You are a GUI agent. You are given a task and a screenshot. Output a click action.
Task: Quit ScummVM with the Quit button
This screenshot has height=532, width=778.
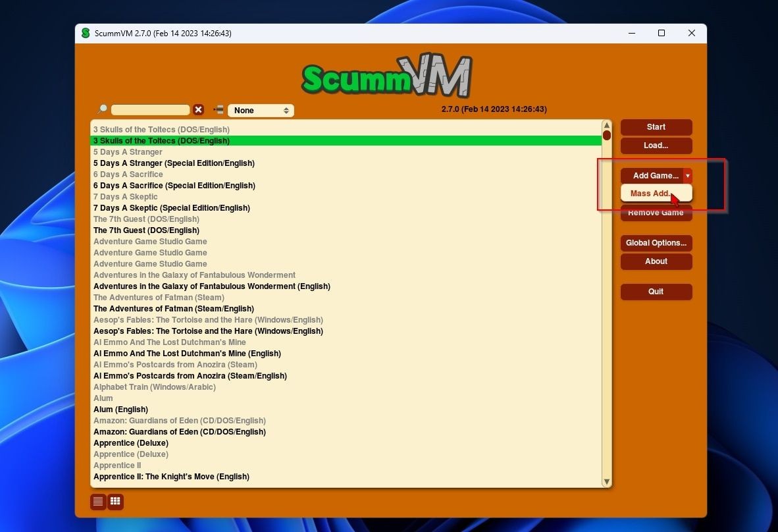(656, 291)
